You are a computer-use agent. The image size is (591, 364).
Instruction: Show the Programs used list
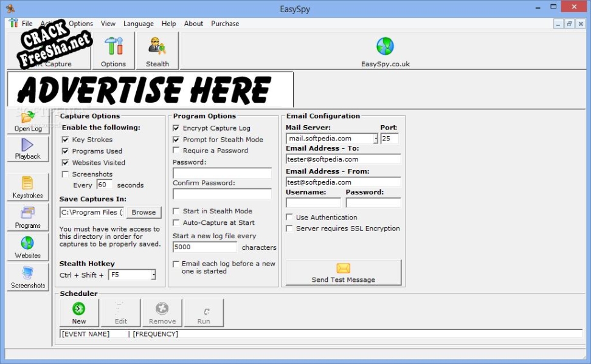[28, 217]
